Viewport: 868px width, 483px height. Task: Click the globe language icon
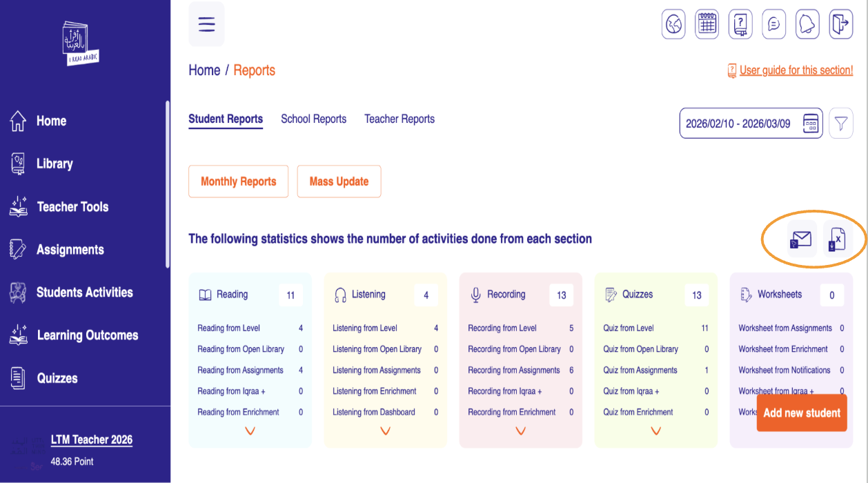(x=673, y=24)
